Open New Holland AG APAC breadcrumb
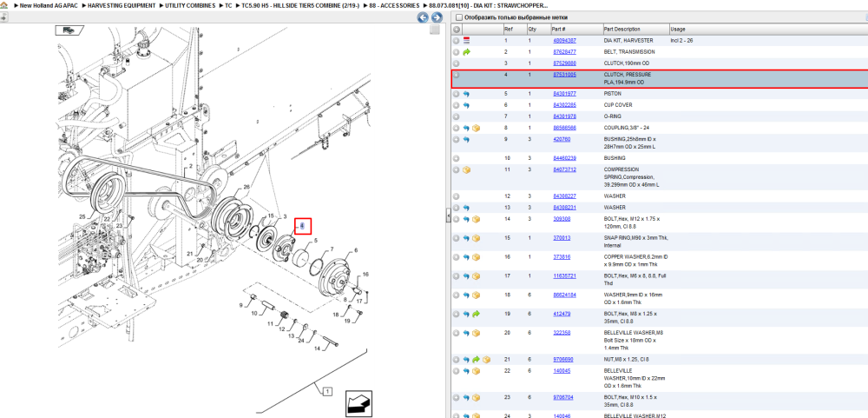 click(47, 5)
